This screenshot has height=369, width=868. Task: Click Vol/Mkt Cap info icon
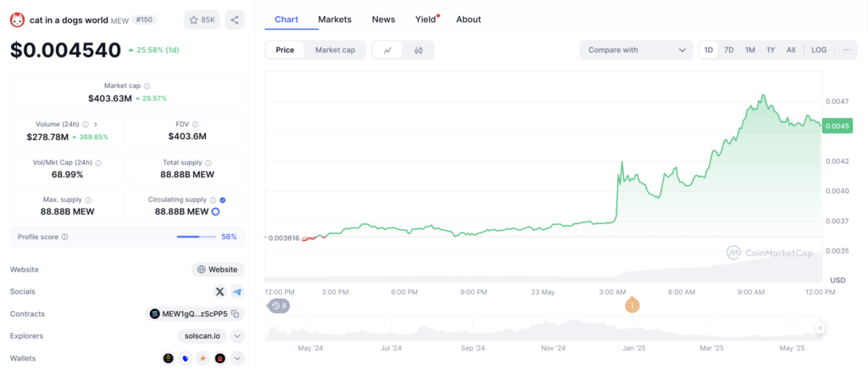coord(98,164)
